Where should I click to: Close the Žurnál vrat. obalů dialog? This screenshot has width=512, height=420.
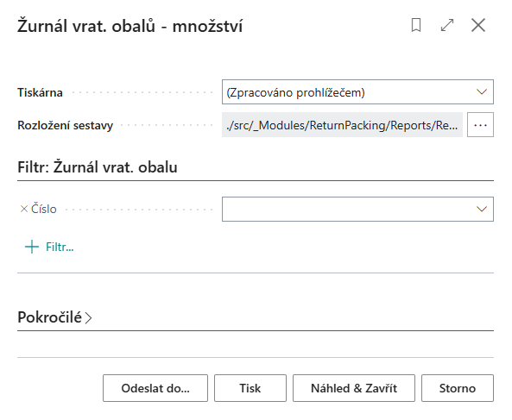pyautogui.click(x=478, y=25)
